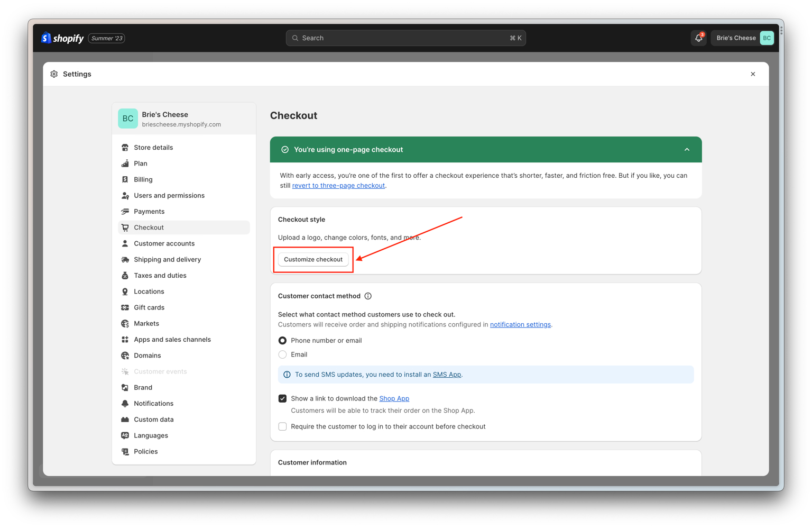Click the Gift cards icon
812x528 pixels.
pyautogui.click(x=125, y=307)
